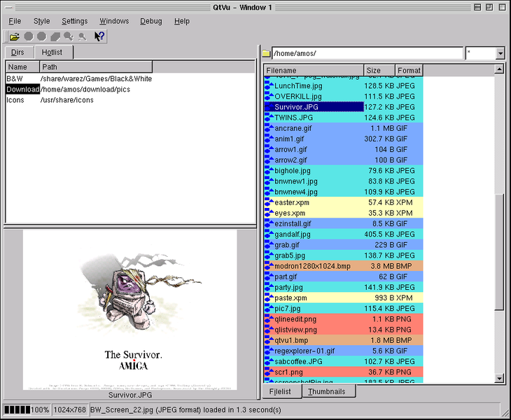
Task: Open the Help menu
Action: coord(181,21)
